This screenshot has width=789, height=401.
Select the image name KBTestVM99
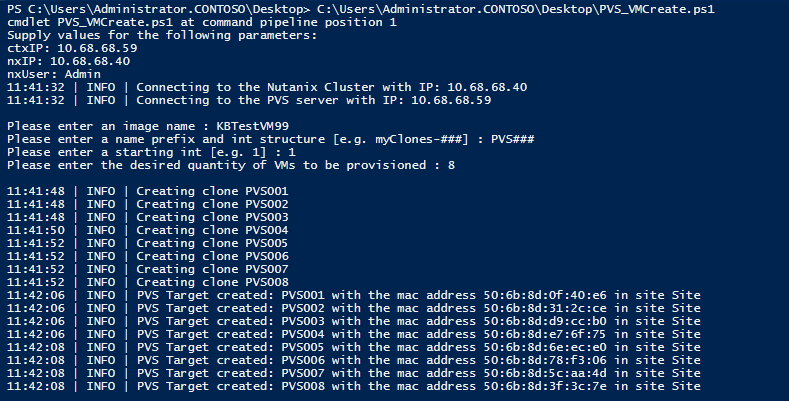[253, 126]
